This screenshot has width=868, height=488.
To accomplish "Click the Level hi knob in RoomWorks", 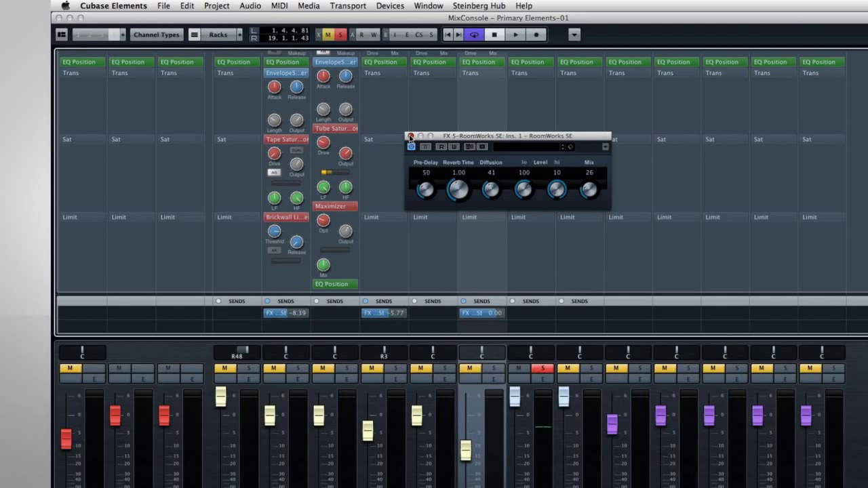I will pyautogui.click(x=557, y=190).
